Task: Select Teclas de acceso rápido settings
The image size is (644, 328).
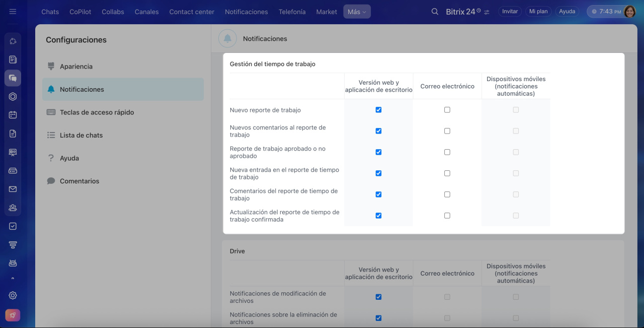Action: tap(97, 112)
